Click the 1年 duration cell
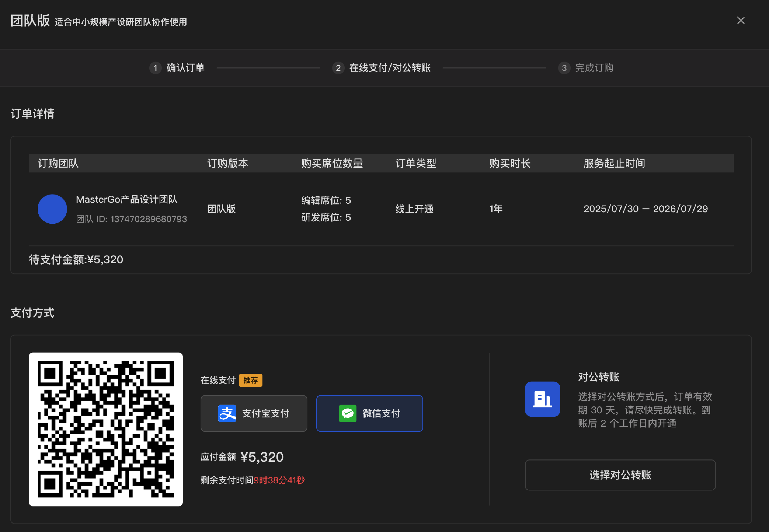This screenshot has width=769, height=532. pos(496,209)
